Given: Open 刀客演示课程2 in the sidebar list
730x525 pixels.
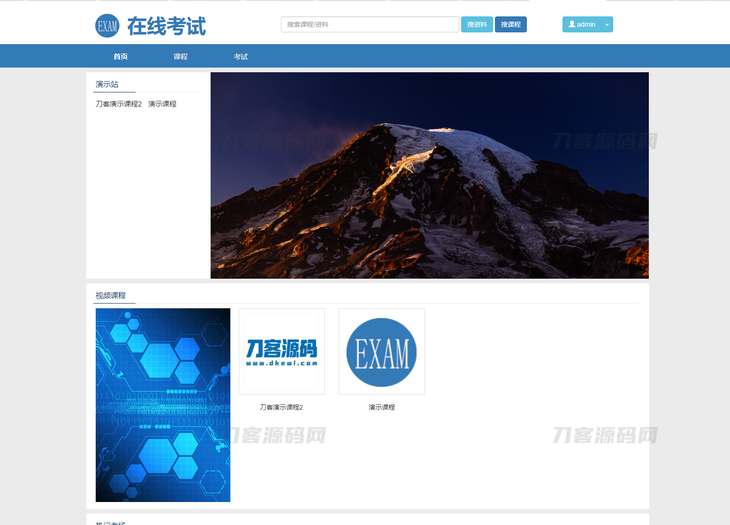Looking at the screenshot, I should [118, 104].
